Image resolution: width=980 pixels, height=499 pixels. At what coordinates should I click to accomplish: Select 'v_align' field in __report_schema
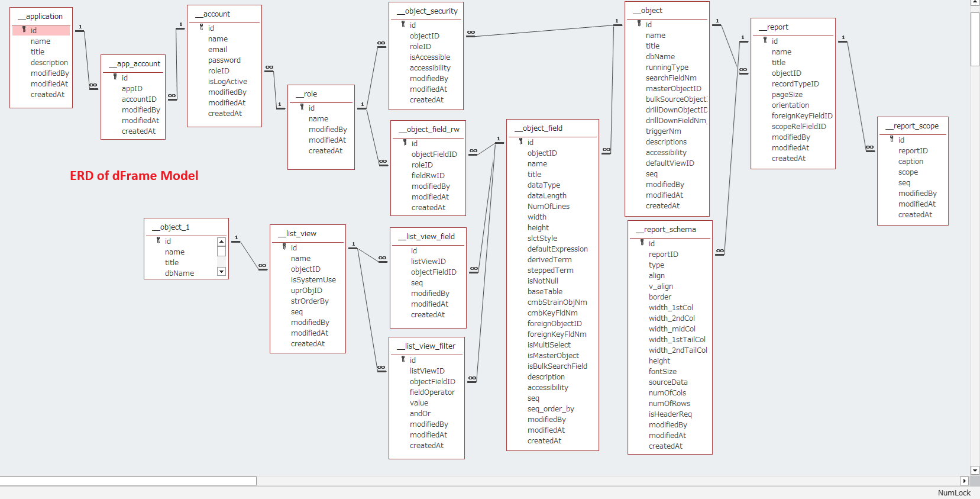point(661,286)
